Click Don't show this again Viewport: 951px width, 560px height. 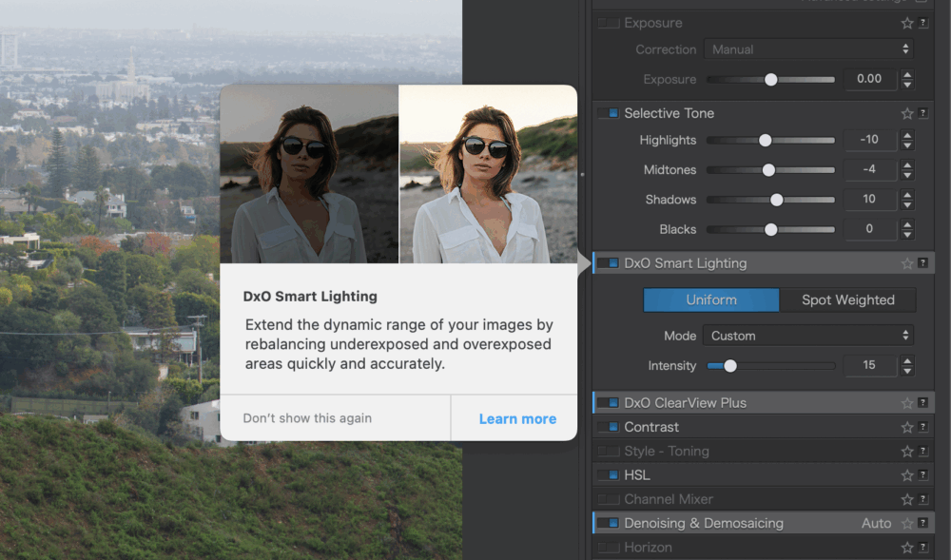pos(307,418)
